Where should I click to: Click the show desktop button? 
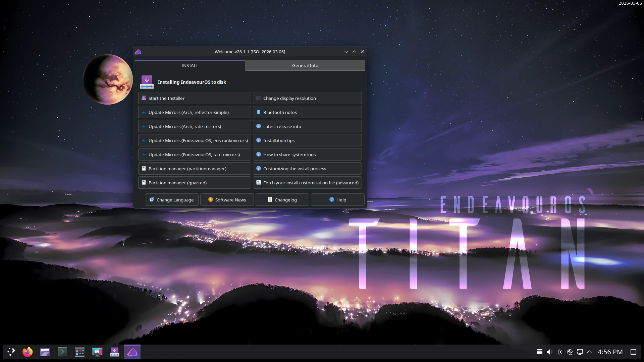pyautogui.click(x=633, y=352)
